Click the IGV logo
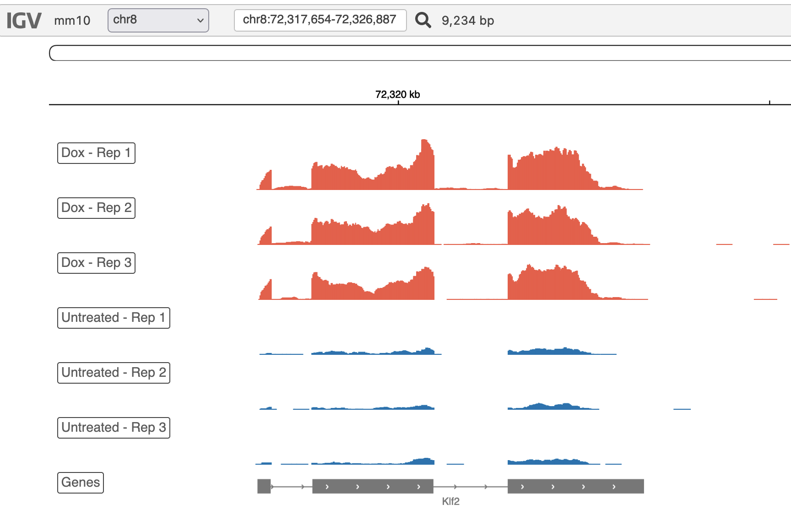Image resolution: width=791 pixels, height=532 pixels. (24, 21)
